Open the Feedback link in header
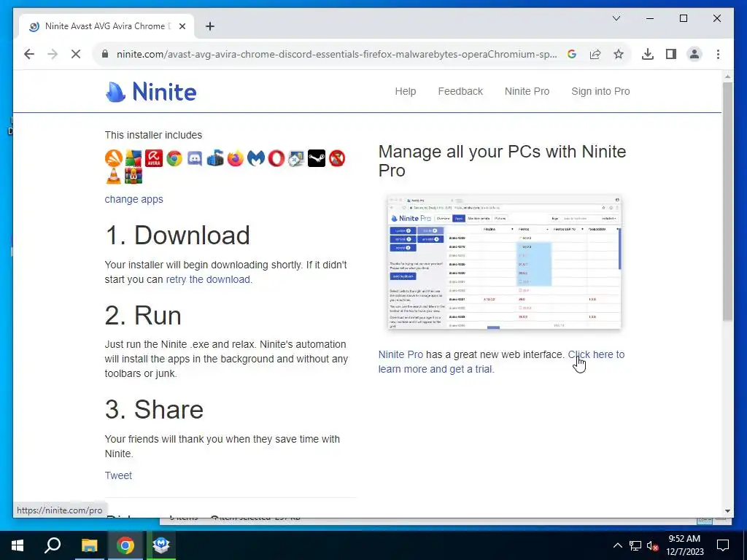The image size is (747, 560). (460, 91)
